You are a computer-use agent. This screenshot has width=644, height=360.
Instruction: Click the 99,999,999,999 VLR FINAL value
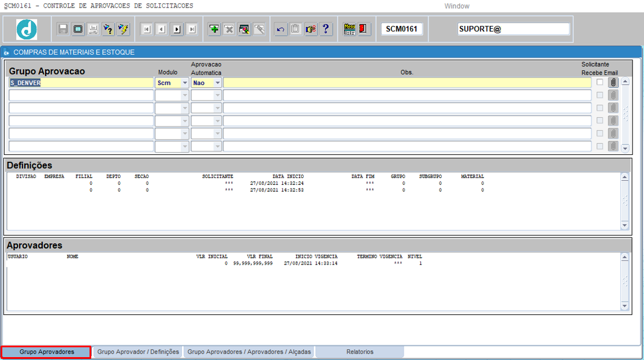[253, 263]
